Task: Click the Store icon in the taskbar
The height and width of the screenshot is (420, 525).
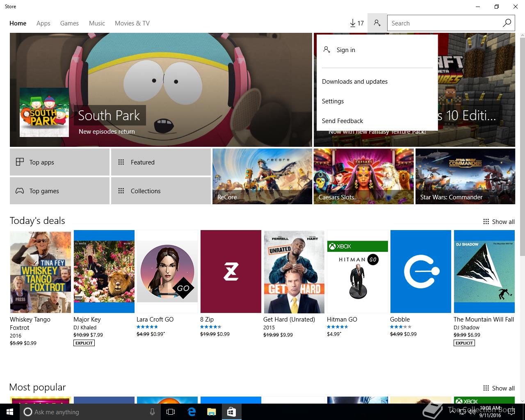Action: (231, 412)
